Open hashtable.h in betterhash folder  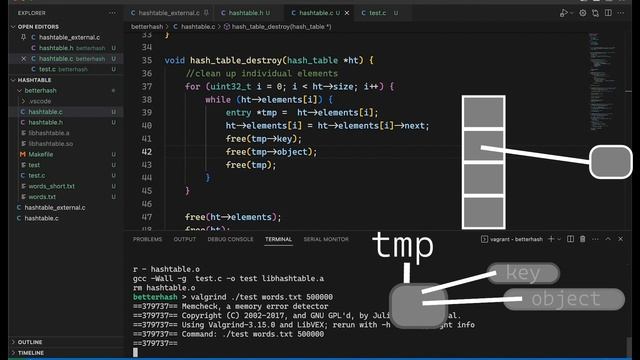(x=65, y=122)
